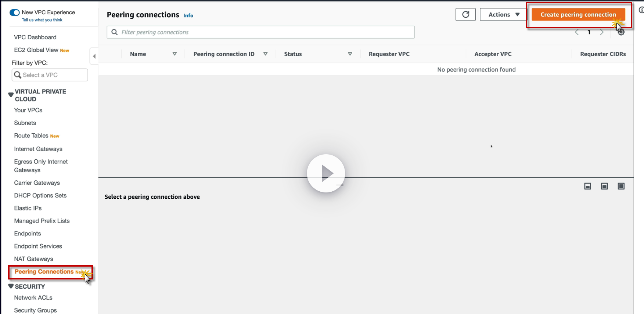
Task: Refresh the peering connections list
Action: pos(465,15)
